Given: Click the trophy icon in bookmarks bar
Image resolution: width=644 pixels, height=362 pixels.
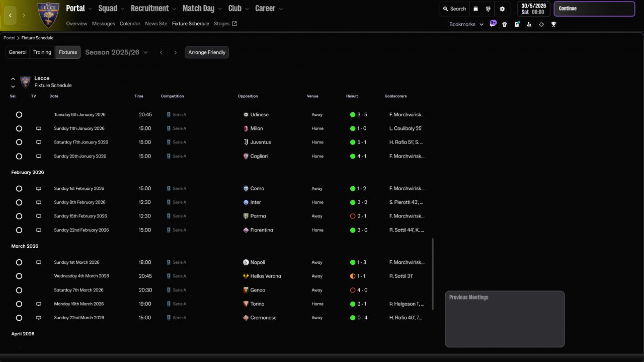Looking at the screenshot, I should [x=553, y=24].
